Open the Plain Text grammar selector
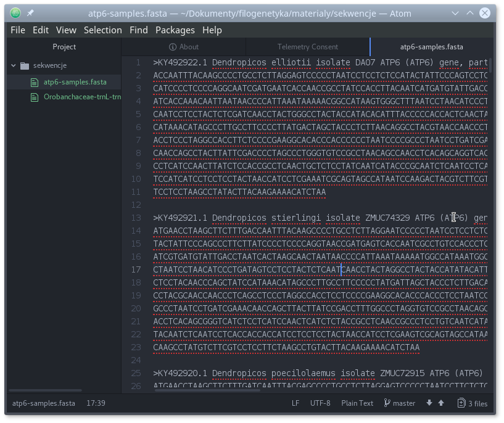The image size is (504, 423). [357, 403]
